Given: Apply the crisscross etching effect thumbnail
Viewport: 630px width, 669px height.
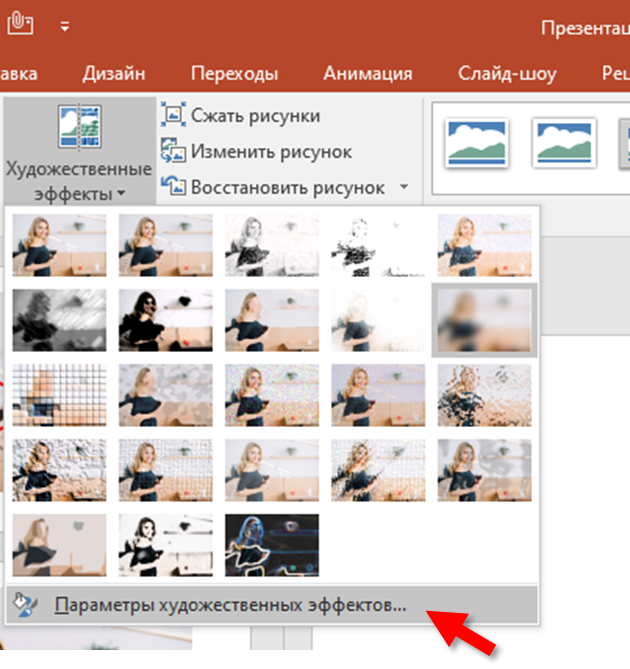Looking at the screenshot, I should (x=272, y=470).
